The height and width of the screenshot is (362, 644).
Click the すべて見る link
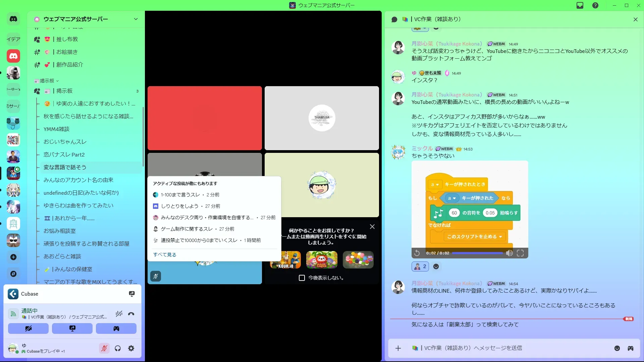pos(165,255)
